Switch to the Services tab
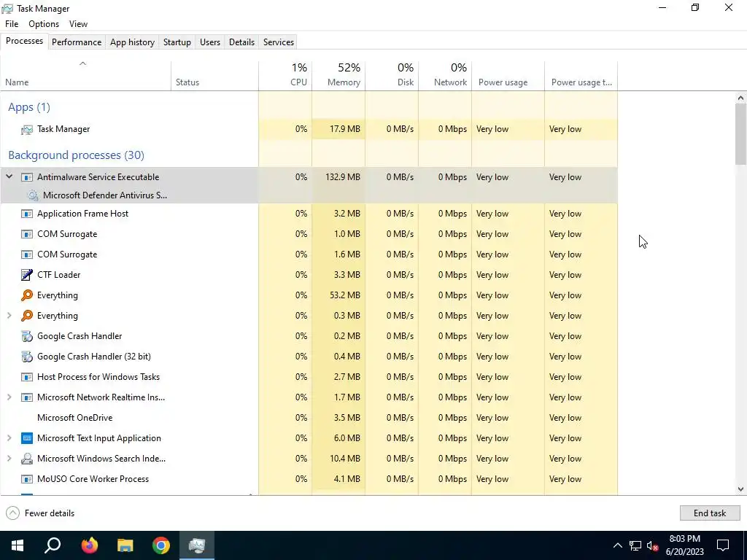747x560 pixels. click(x=279, y=42)
